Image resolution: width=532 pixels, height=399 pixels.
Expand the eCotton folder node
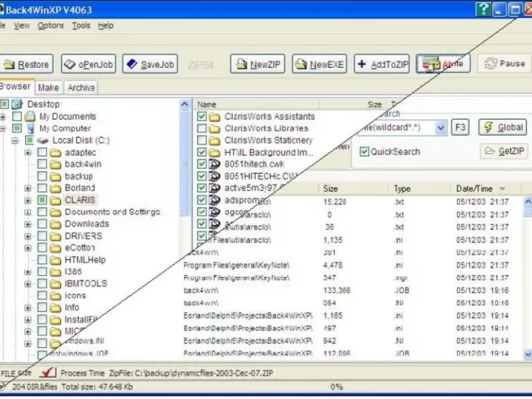(x=28, y=248)
